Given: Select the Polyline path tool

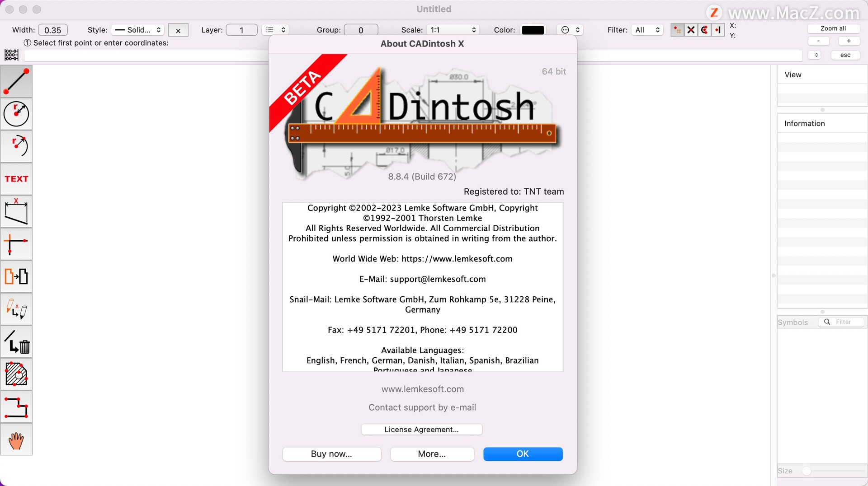Looking at the screenshot, I should (16, 407).
